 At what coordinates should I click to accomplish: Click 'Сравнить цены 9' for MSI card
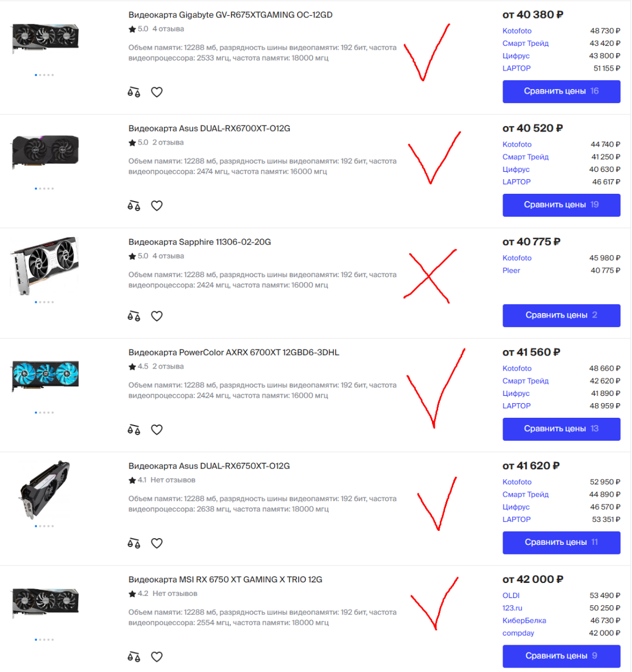[x=561, y=656]
